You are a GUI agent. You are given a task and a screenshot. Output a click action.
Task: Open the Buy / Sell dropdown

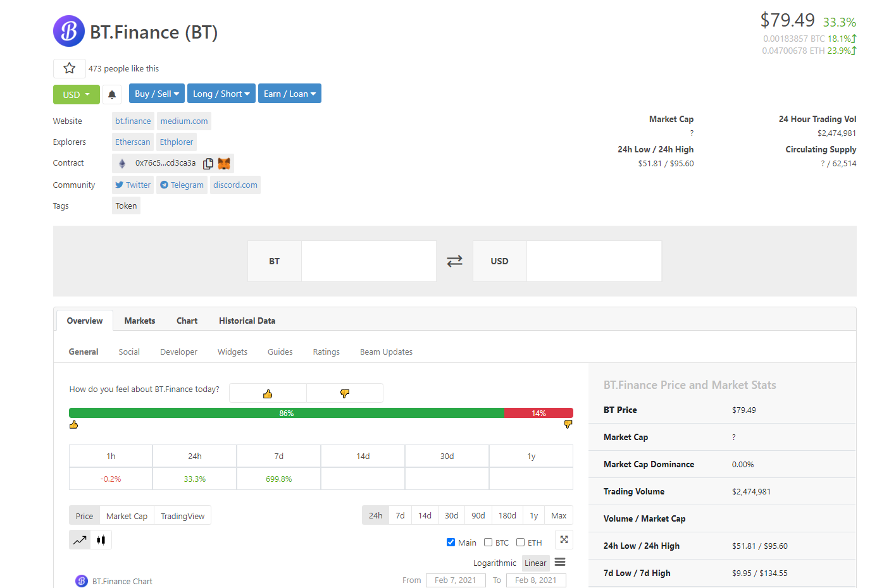pyautogui.click(x=157, y=94)
